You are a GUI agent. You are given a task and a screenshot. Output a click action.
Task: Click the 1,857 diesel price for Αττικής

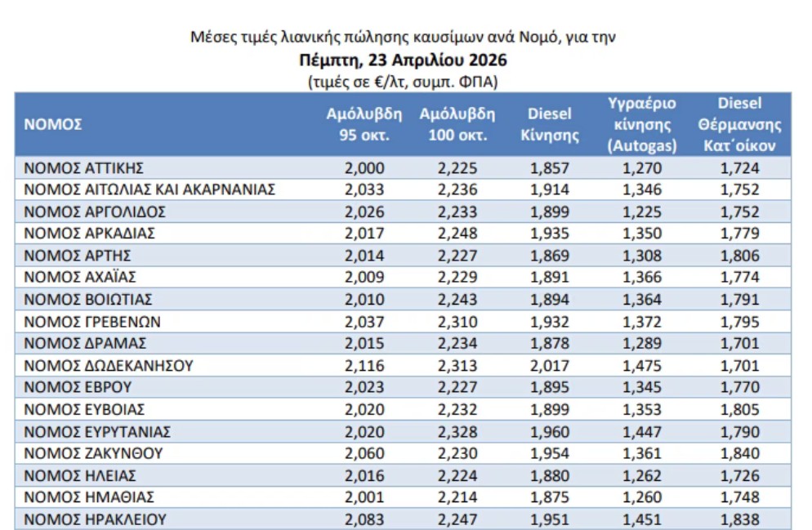click(x=550, y=168)
